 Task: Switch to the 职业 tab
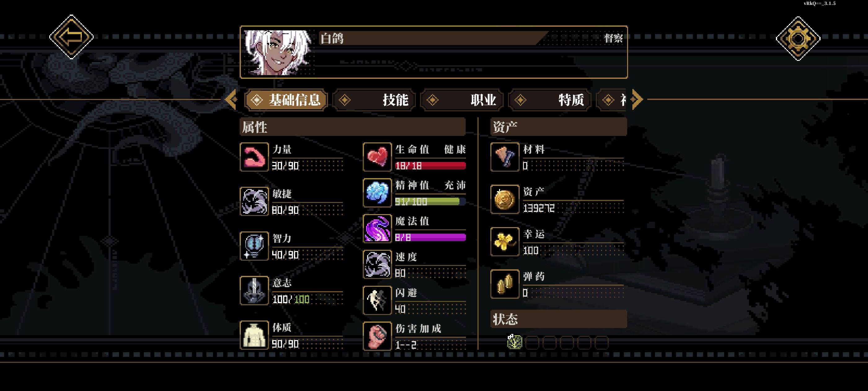point(462,100)
